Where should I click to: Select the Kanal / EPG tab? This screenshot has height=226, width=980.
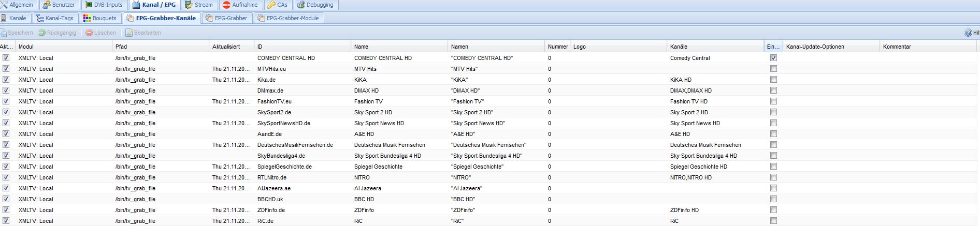pyautogui.click(x=154, y=5)
